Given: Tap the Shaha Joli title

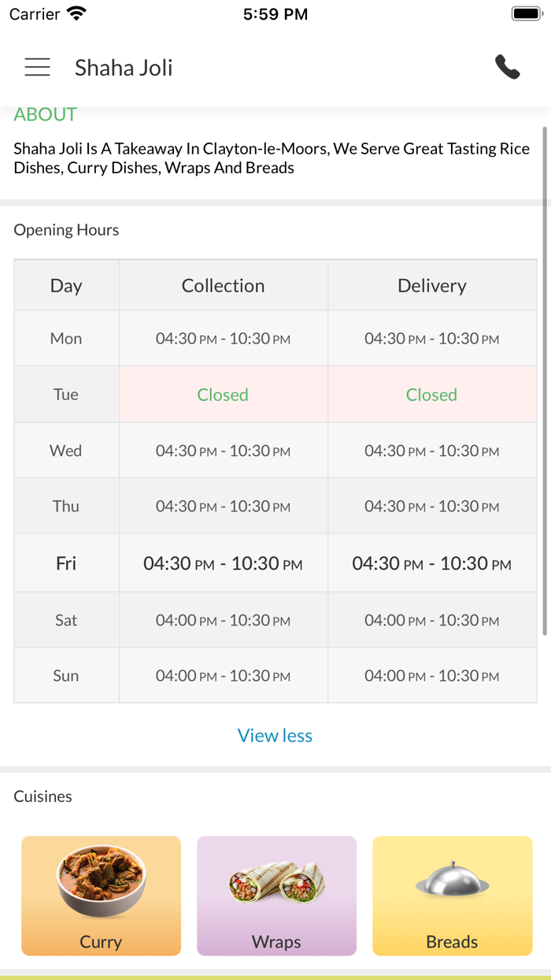Looking at the screenshot, I should pos(124,68).
